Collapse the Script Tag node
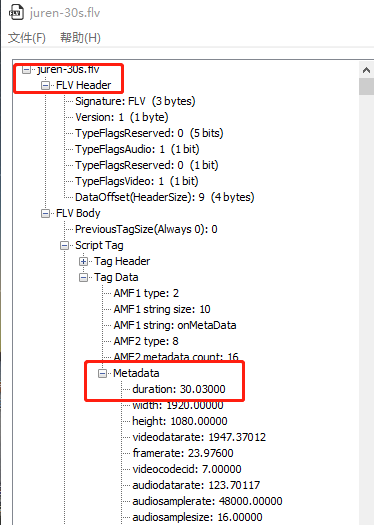The height and width of the screenshot is (525, 374). coord(64,246)
